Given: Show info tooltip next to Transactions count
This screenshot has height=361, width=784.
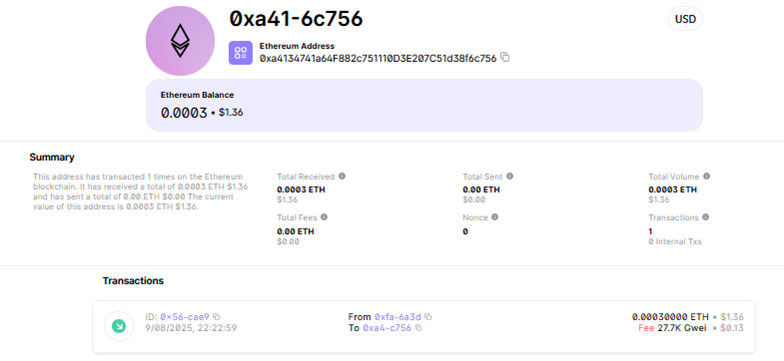Looking at the screenshot, I should click(x=706, y=218).
